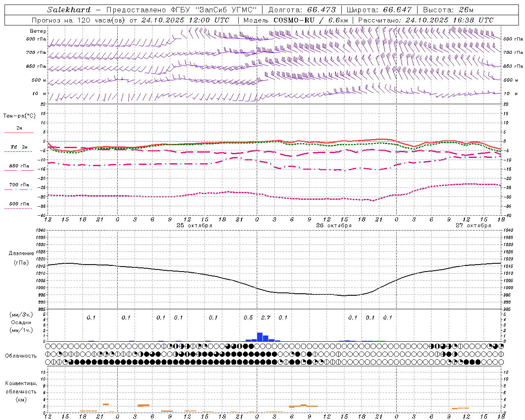The width and height of the screenshot is (525, 420).
Task: Click the 'Давление' pressure label
Action: point(21,253)
